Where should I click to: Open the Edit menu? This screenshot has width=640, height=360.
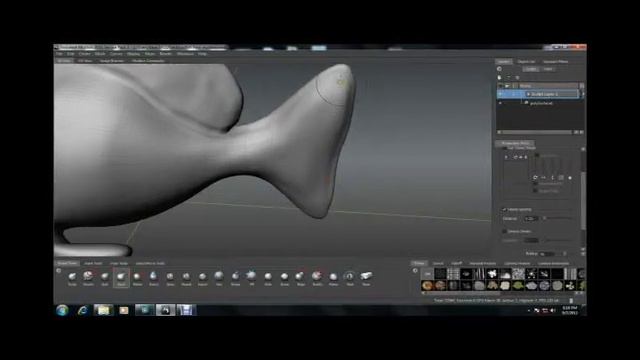[70, 54]
